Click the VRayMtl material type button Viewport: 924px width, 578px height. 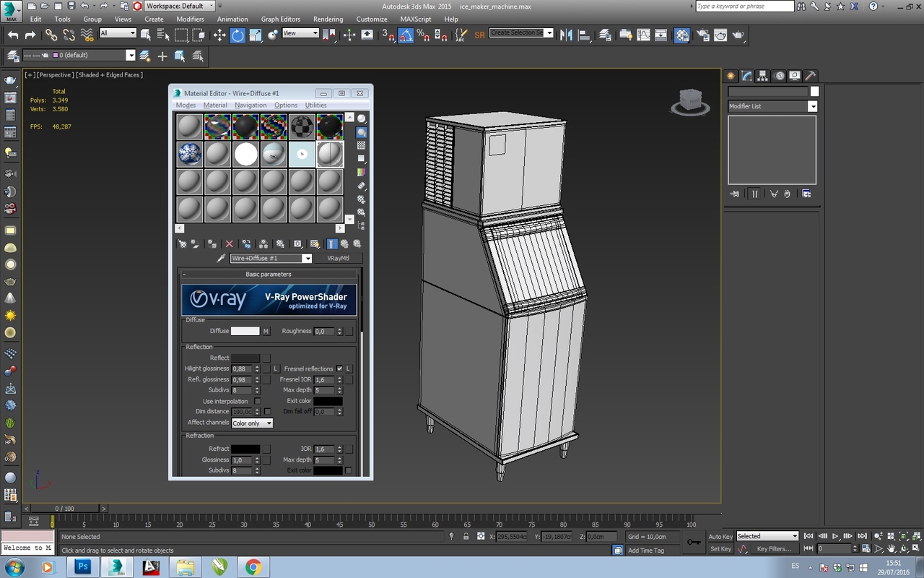point(338,258)
